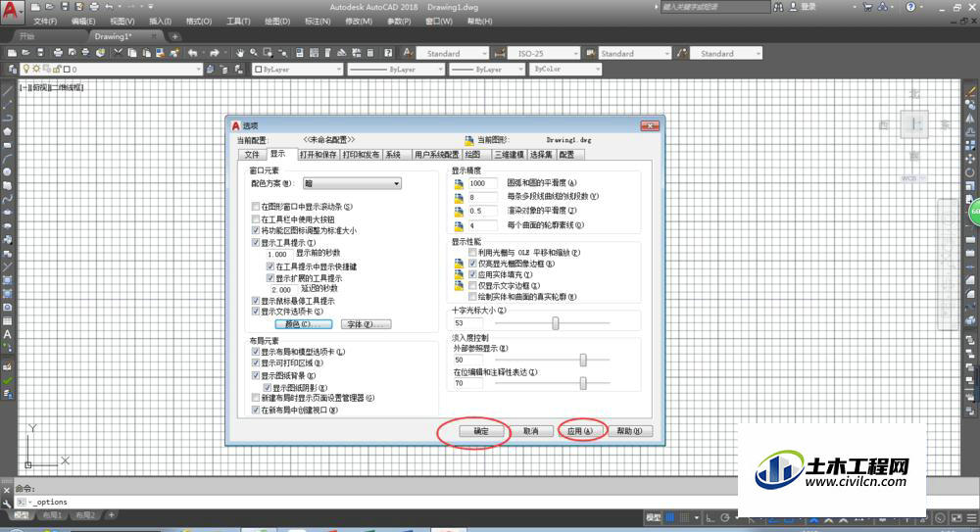Open the ByLayer lineweight dropdown

[487, 70]
